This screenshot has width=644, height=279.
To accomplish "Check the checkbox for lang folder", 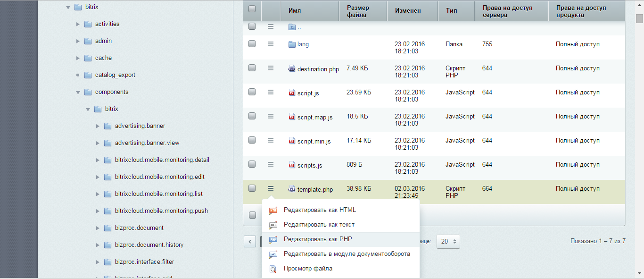I will pyautogui.click(x=252, y=43).
